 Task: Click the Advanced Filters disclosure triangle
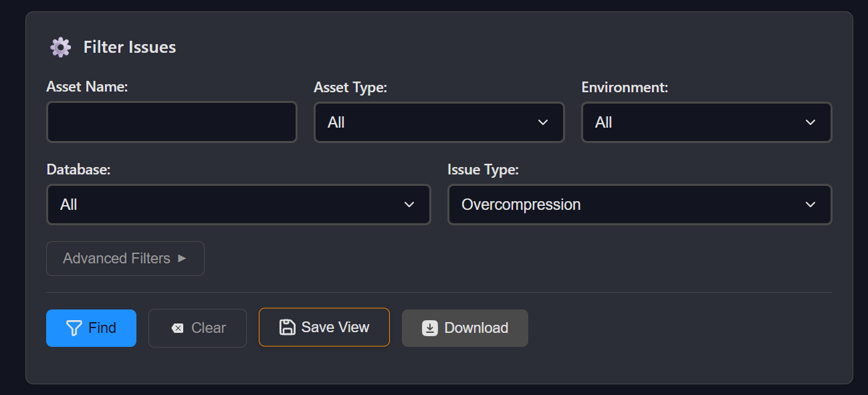pyautogui.click(x=182, y=259)
